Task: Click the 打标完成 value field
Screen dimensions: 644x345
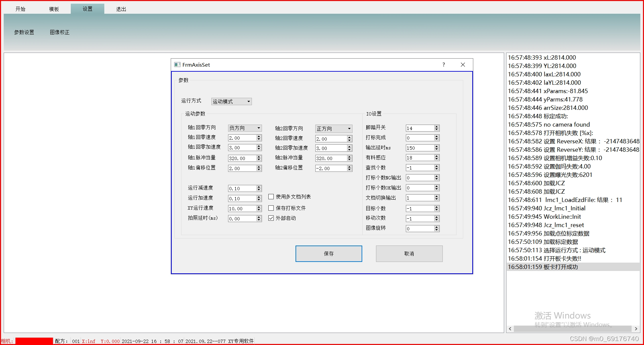Action: pyautogui.click(x=420, y=138)
